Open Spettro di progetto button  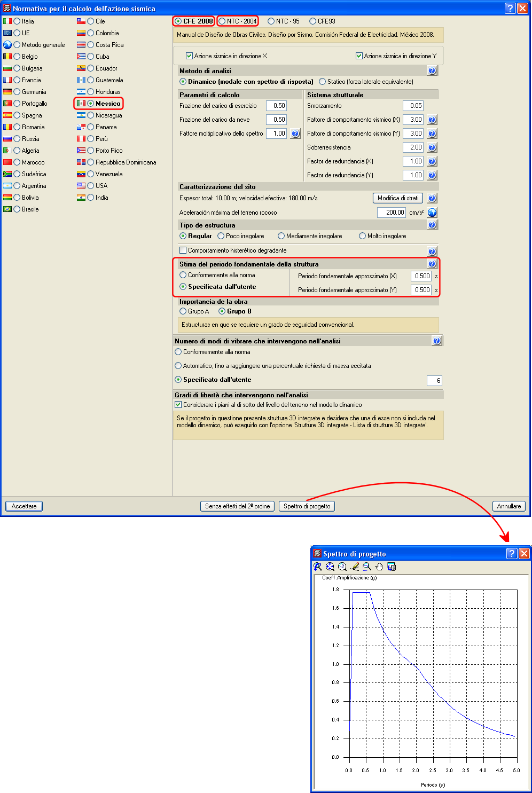point(307,506)
